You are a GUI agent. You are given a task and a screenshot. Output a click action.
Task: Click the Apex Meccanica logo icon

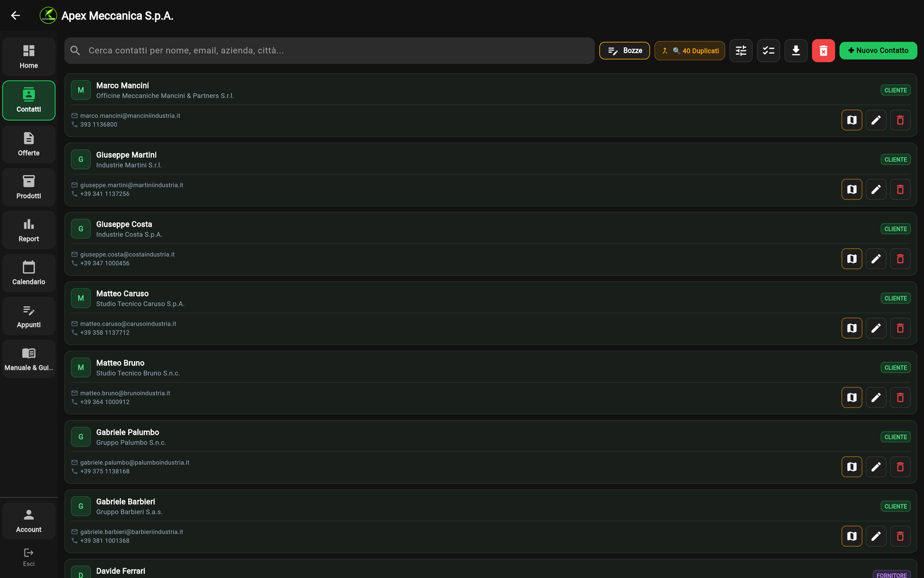click(49, 16)
